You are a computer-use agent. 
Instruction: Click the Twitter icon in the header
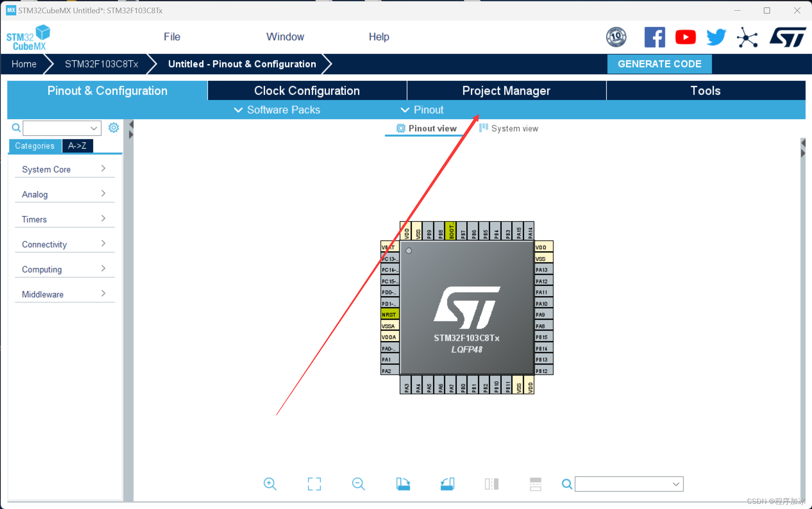pyautogui.click(x=716, y=37)
